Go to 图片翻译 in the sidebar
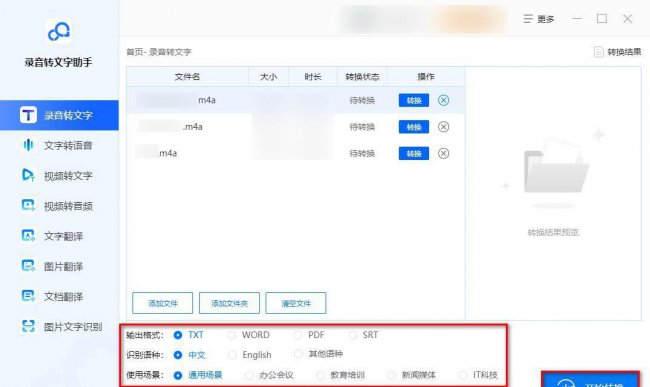650x387 pixels. point(59,266)
